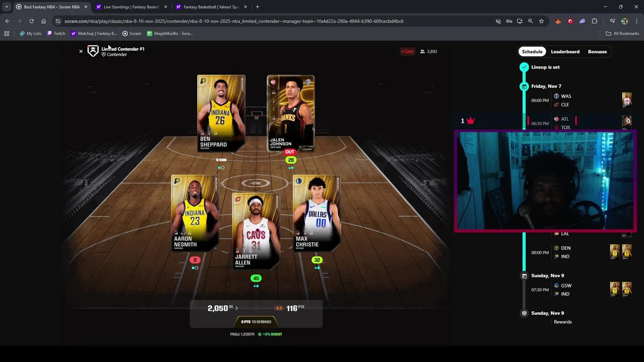Open a new browser tab

click(x=257, y=7)
